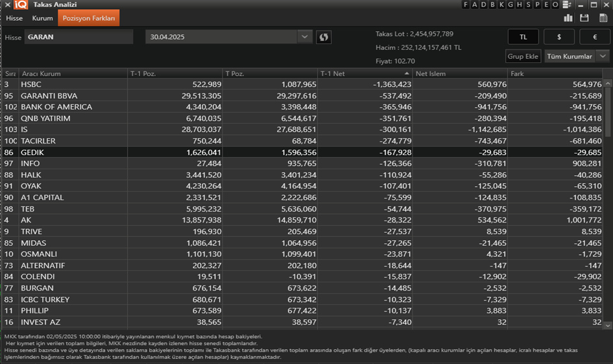Click the Sıra column header
Viewport: 613px width, 364px height.
[10, 73]
